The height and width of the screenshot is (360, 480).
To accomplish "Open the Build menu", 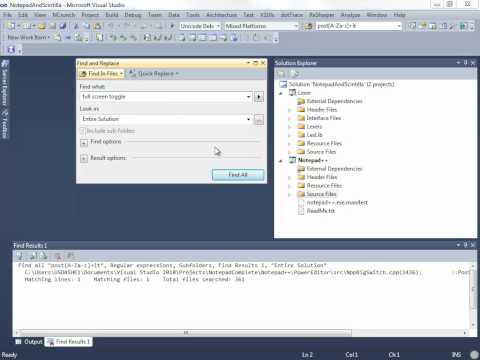I will coord(112,15).
